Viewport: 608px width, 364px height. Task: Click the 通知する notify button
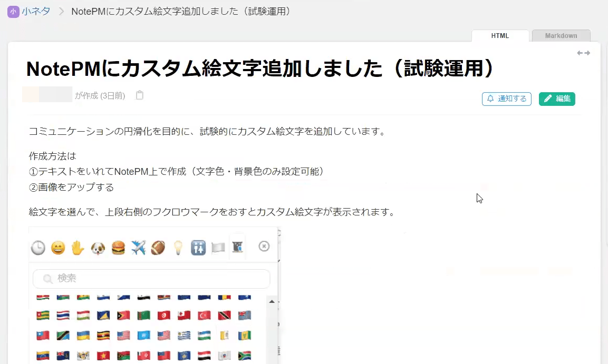(506, 99)
